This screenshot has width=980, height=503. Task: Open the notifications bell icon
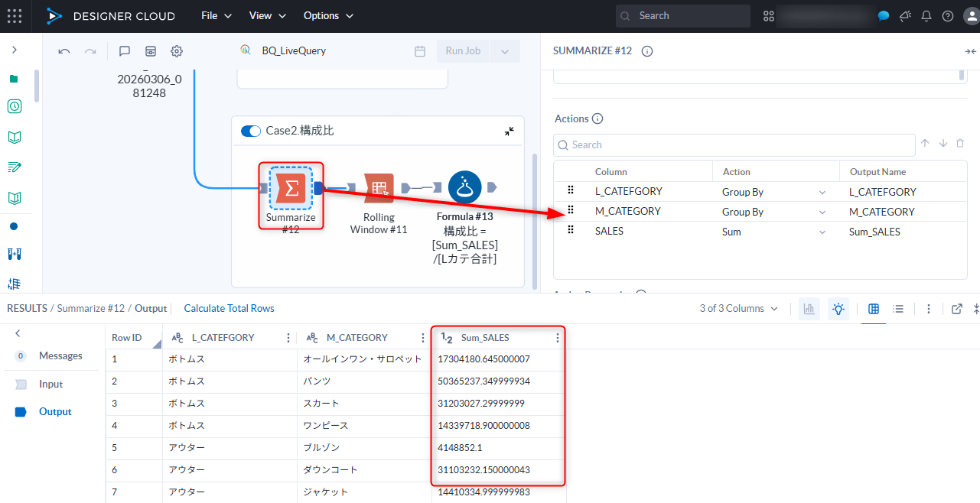pyautogui.click(x=926, y=16)
